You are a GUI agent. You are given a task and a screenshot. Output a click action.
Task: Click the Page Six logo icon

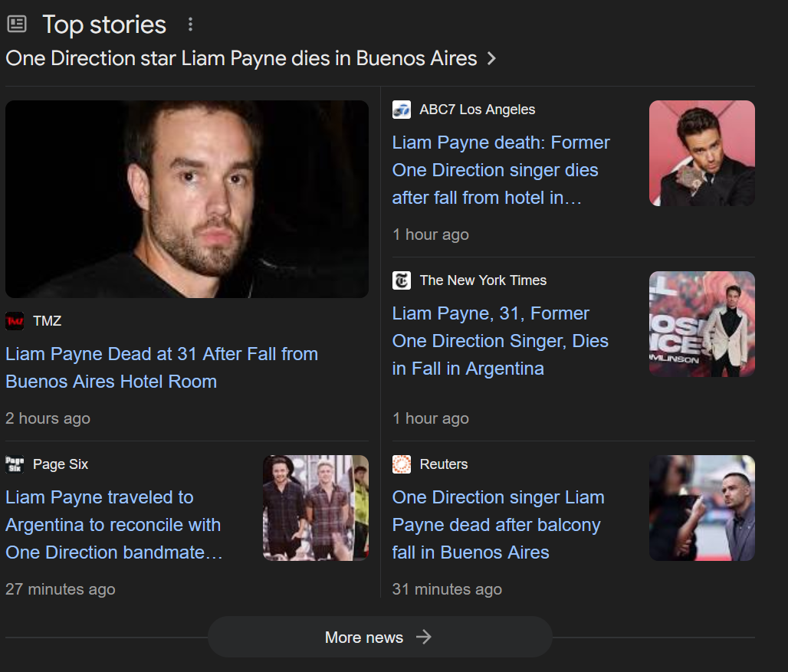(15, 464)
